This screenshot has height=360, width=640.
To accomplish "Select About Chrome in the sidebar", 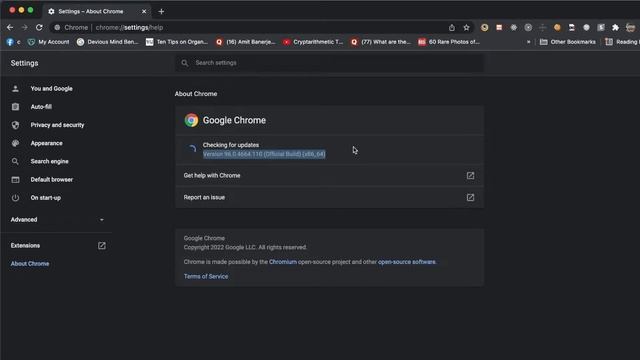I will pos(30,264).
